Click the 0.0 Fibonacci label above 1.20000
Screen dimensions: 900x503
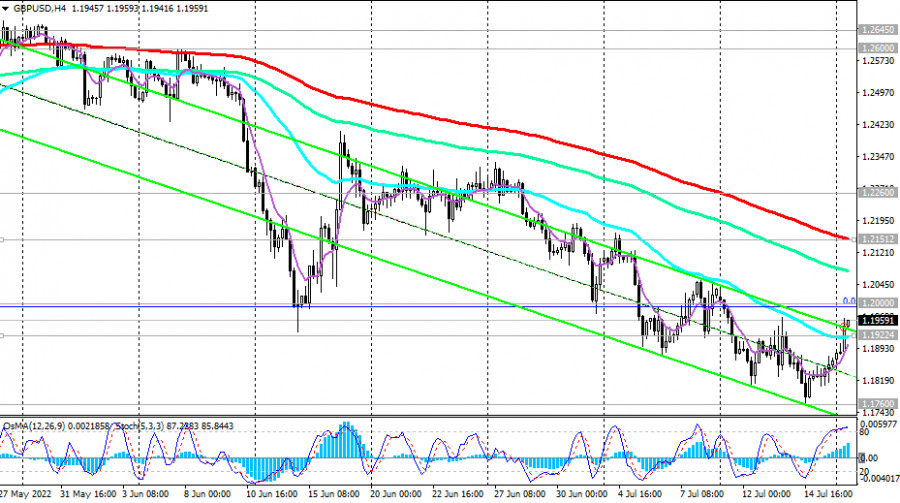845,299
